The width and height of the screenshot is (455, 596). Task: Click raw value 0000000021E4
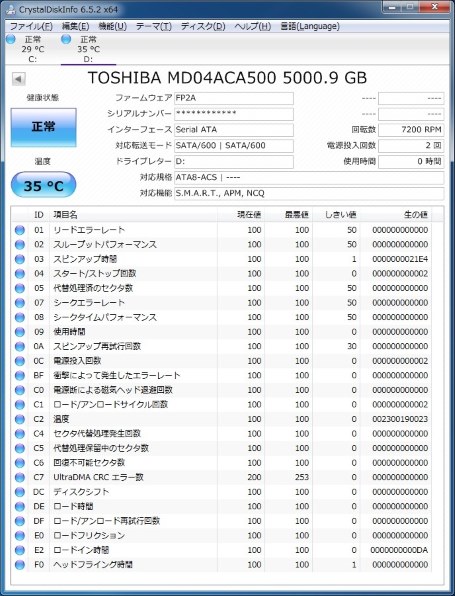click(x=400, y=259)
